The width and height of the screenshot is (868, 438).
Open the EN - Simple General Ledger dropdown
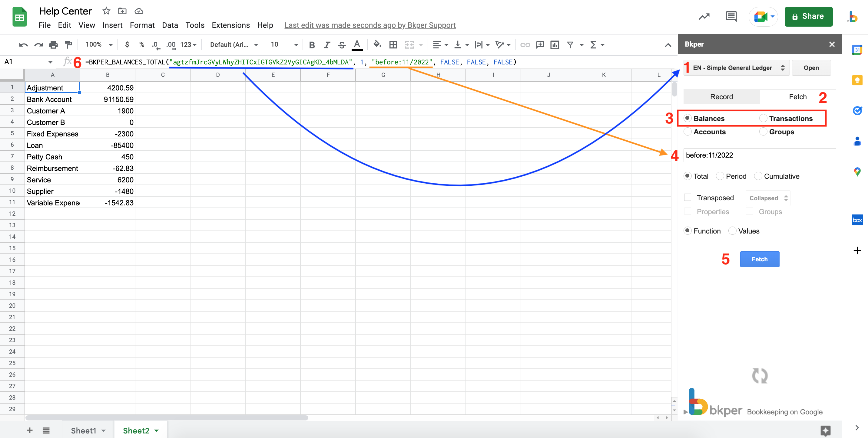(x=737, y=68)
